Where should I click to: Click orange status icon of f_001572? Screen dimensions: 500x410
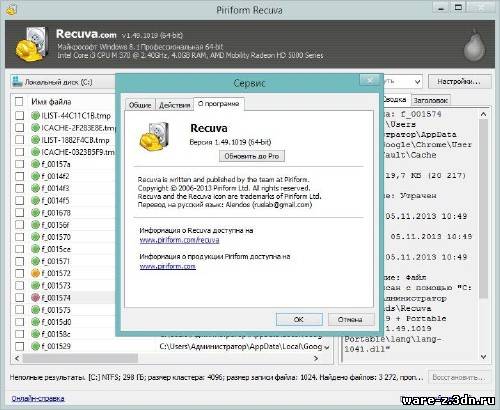pyautogui.click(x=35, y=273)
